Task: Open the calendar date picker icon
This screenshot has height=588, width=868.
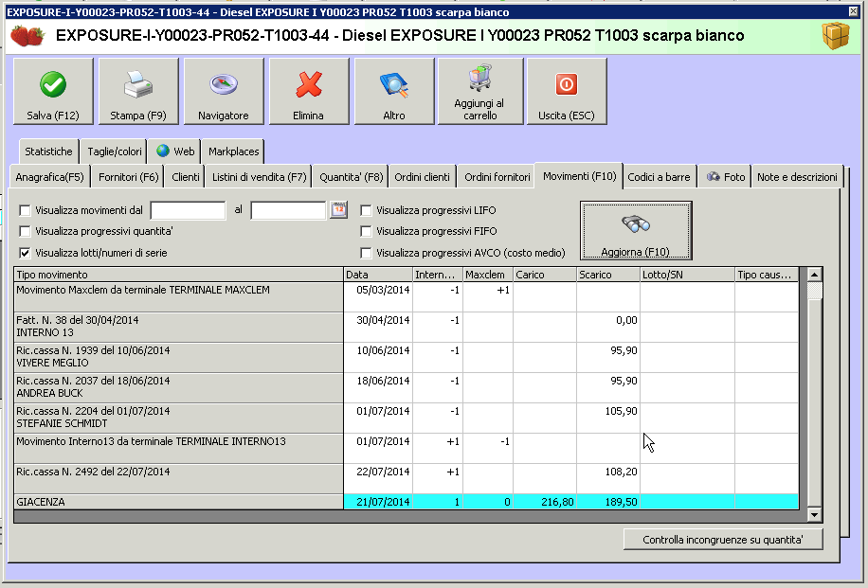Action: tap(338, 209)
